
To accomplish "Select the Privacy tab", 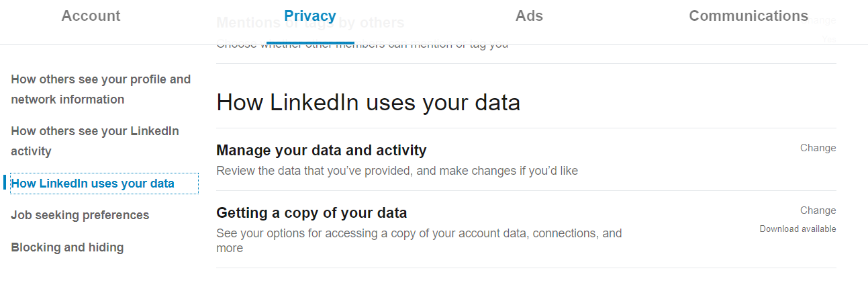I will click(x=310, y=16).
